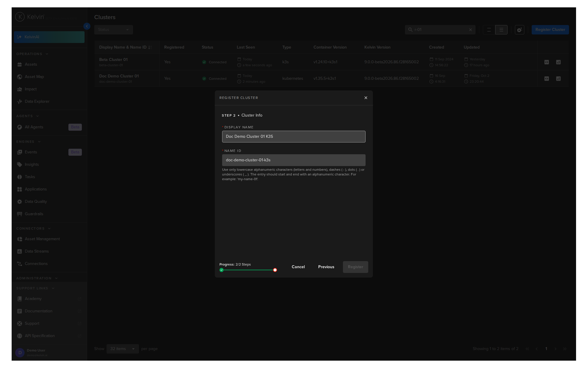Open code icon for Beta Cluster 01

(x=547, y=62)
